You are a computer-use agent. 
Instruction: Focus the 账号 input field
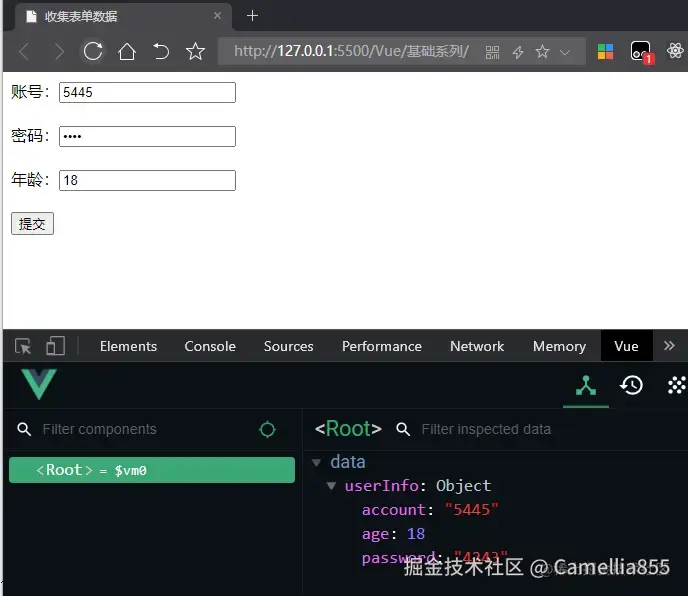point(147,93)
